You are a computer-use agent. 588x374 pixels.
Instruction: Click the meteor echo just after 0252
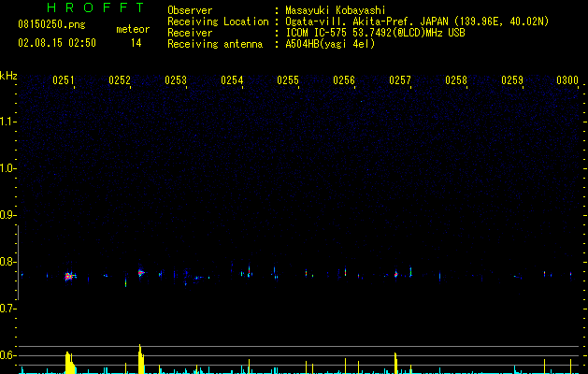coord(140,273)
